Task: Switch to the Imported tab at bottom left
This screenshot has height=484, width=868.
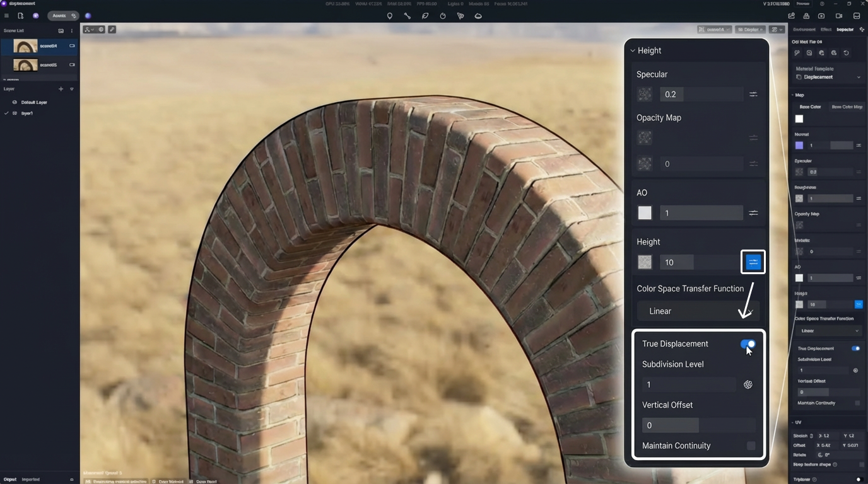Action: tap(31, 480)
